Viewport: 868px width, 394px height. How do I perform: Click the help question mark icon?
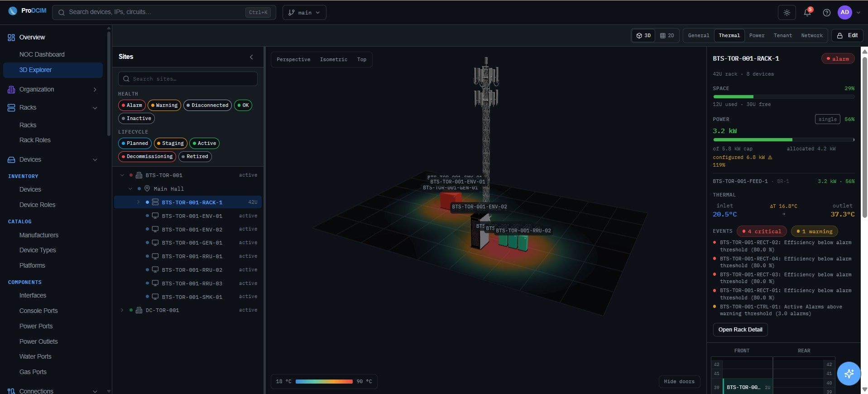click(827, 13)
